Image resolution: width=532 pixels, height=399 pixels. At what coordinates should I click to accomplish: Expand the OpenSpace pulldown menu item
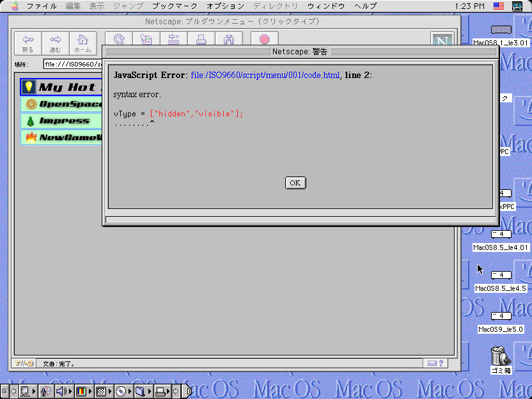click(x=63, y=104)
